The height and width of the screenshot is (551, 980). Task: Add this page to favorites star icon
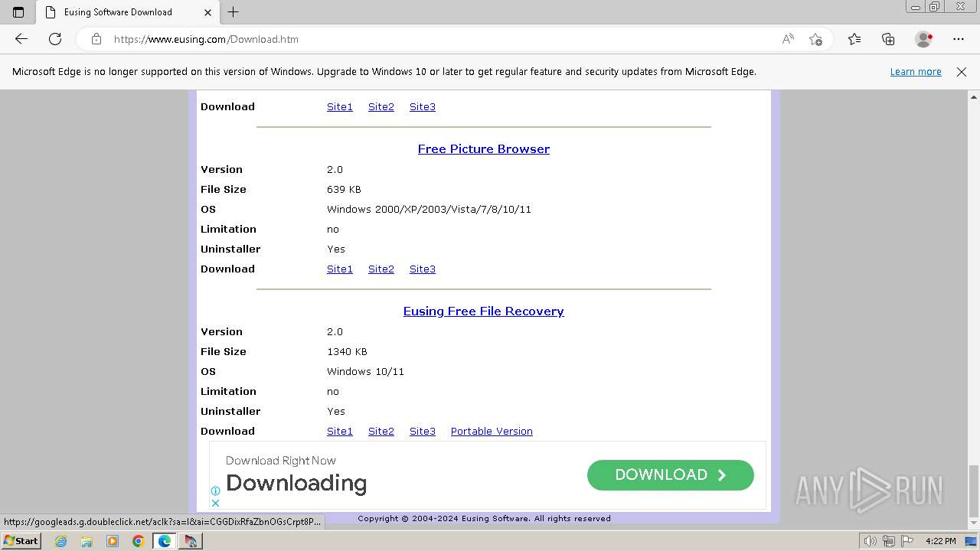(815, 39)
